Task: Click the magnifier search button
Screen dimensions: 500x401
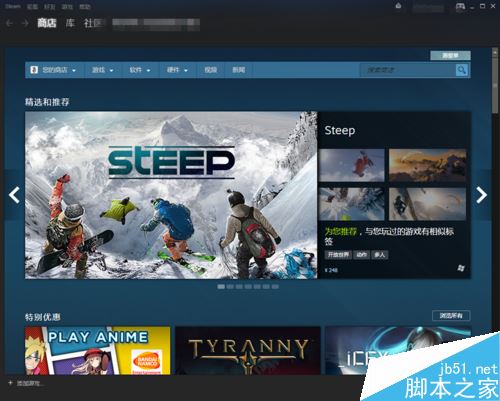Action: click(462, 70)
